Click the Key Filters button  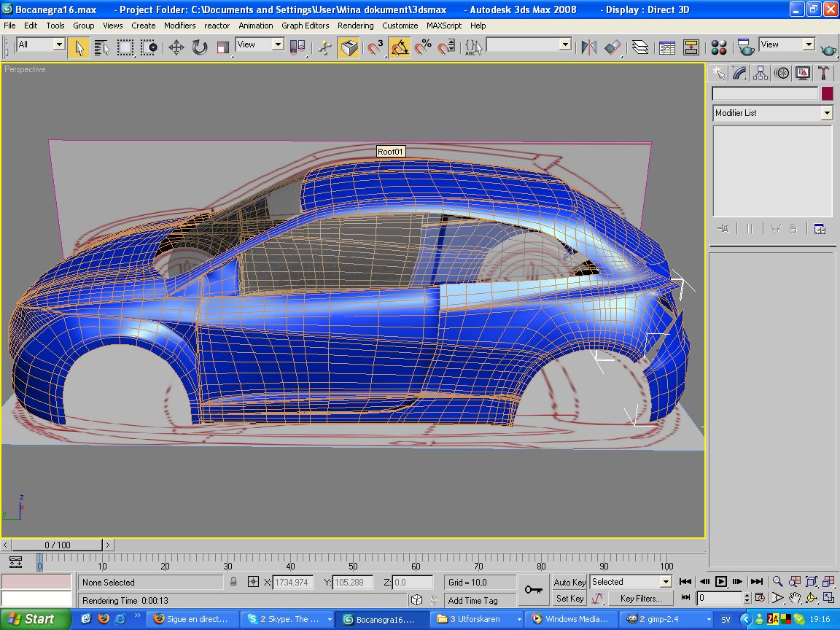coord(641,599)
